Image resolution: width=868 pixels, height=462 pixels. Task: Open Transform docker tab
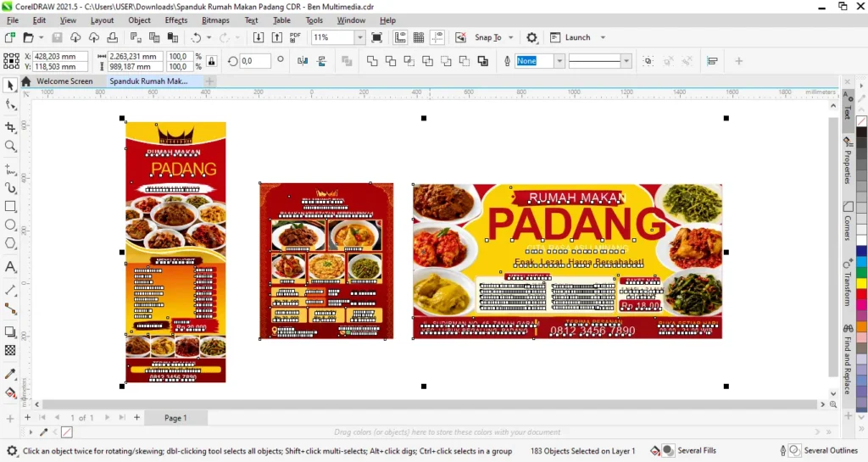click(x=848, y=281)
